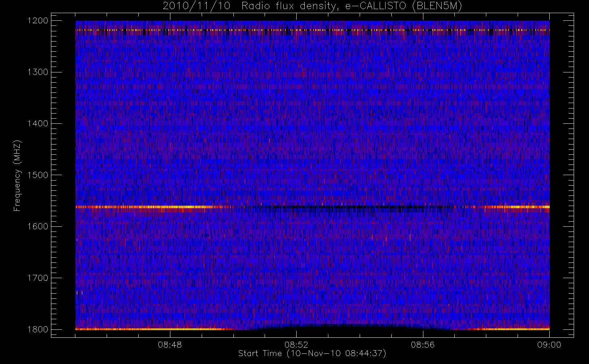
Task: Click the 1300 frequency axis label
Action: [38, 72]
